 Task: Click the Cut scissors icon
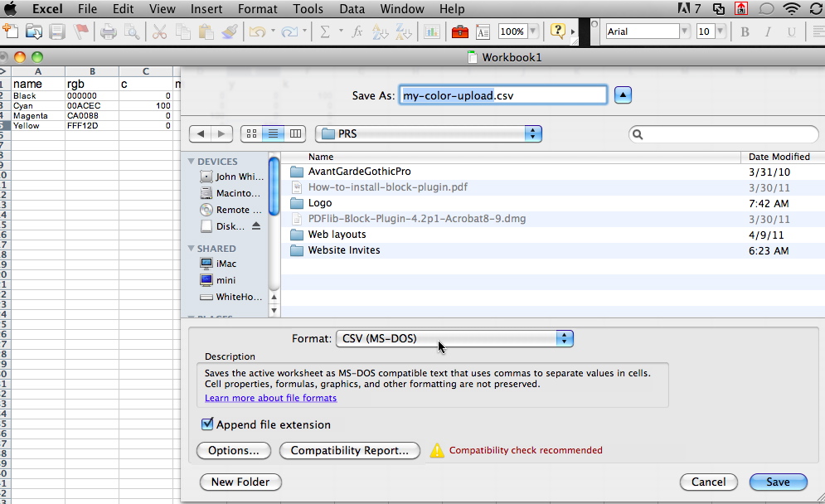pos(159,31)
